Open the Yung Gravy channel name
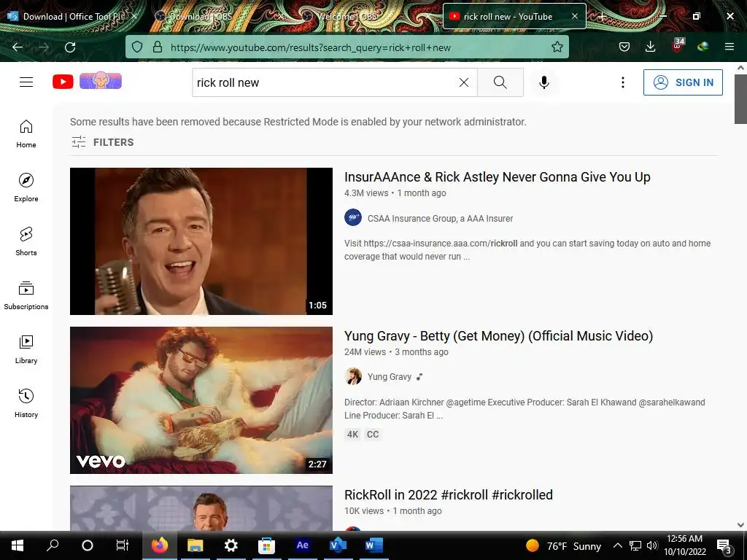This screenshot has height=560, width=747. tap(390, 377)
